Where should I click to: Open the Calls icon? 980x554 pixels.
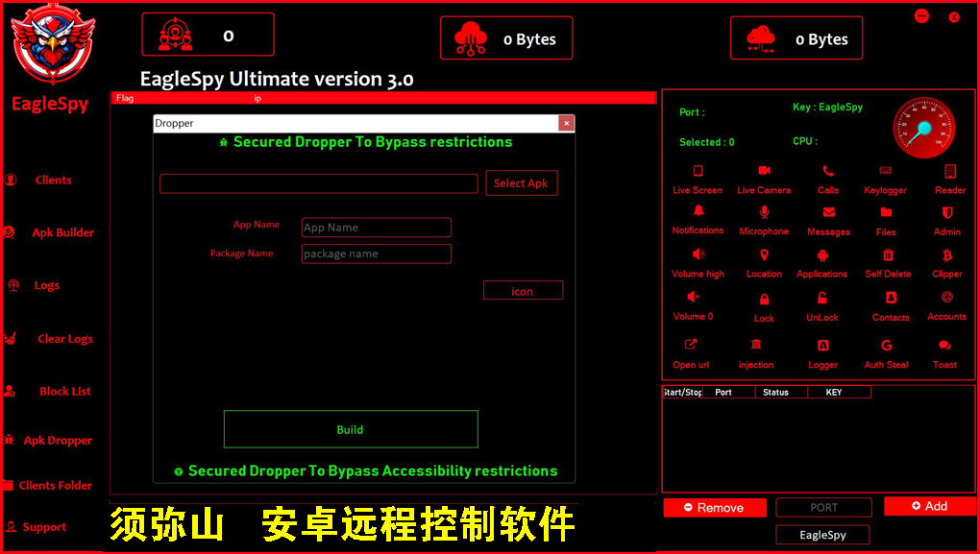click(828, 171)
